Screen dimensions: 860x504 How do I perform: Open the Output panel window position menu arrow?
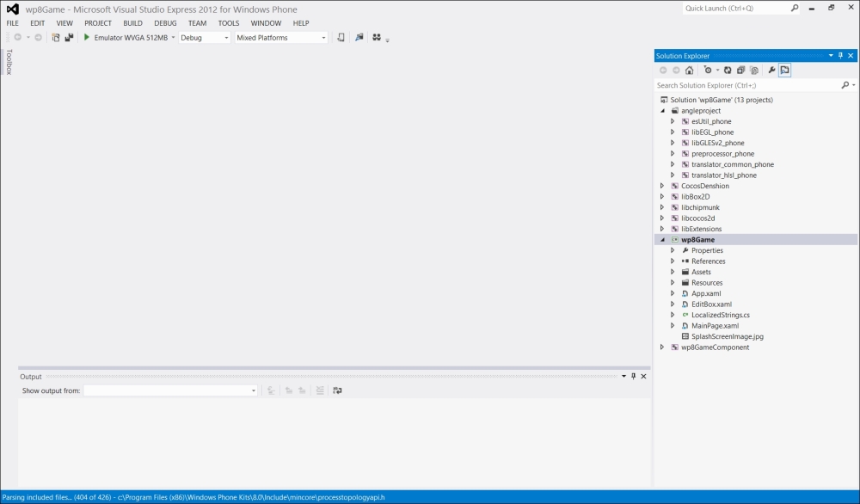click(x=623, y=376)
